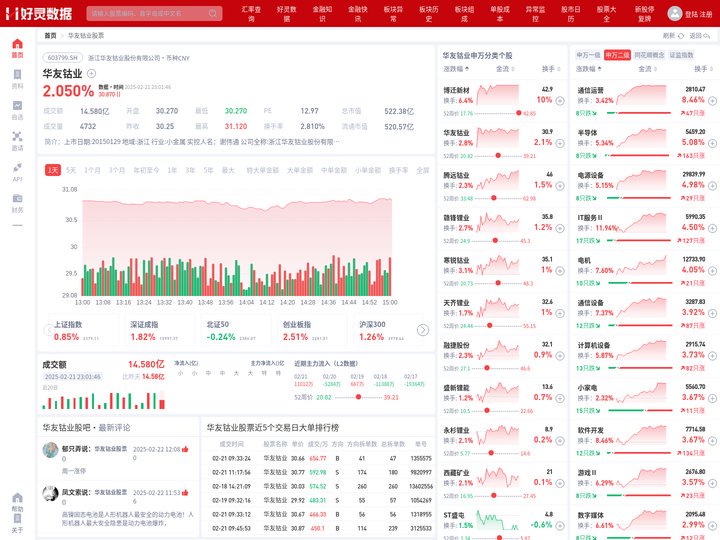Click the plus icon beside 小家电 sector

click(712, 398)
